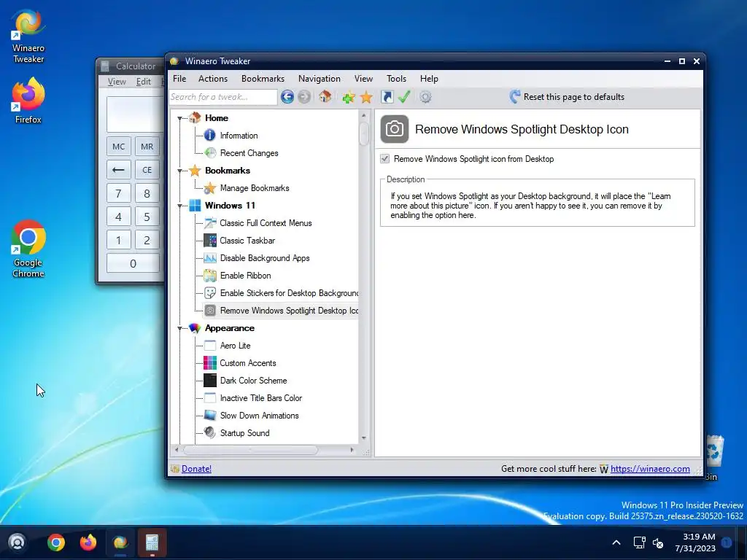Image resolution: width=747 pixels, height=560 pixels.
Task: Collapse the Bookmarks tree node
Action: pyautogui.click(x=180, y=171)
